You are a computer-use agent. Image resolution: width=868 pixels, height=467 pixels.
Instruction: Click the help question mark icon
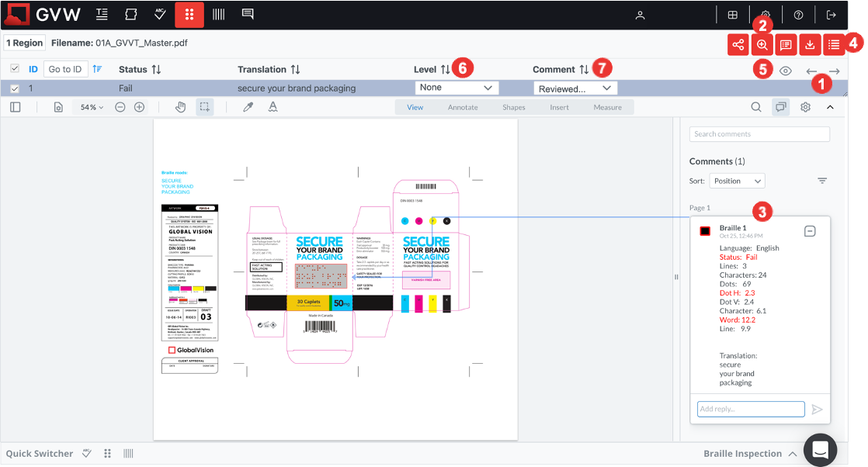pyautogui.click(x=798, y=15)
